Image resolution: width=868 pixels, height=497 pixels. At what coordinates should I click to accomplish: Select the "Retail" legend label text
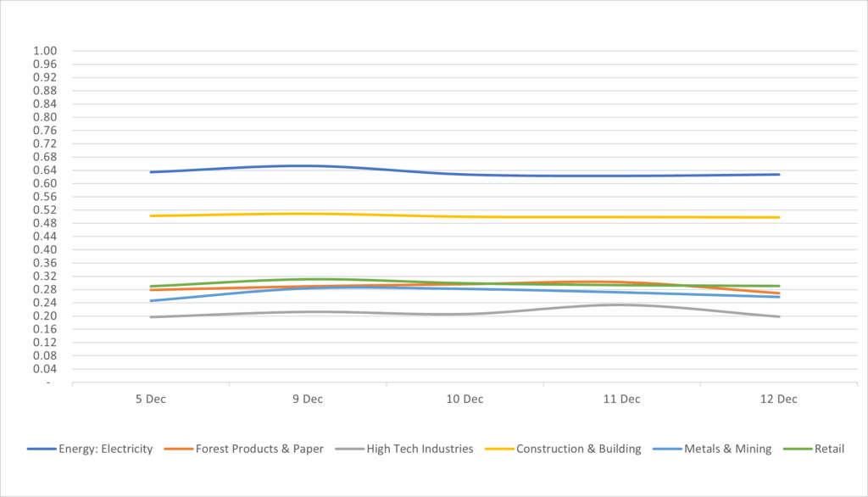829,449
